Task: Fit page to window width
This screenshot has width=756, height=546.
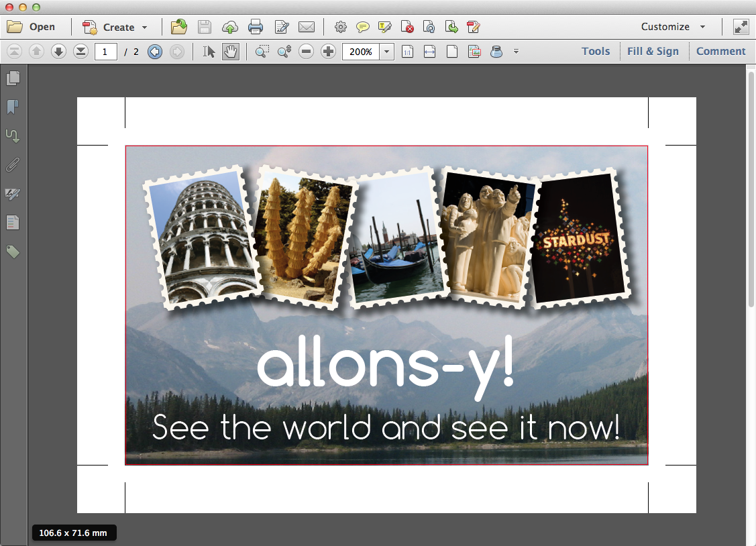Action: [429, 52]
